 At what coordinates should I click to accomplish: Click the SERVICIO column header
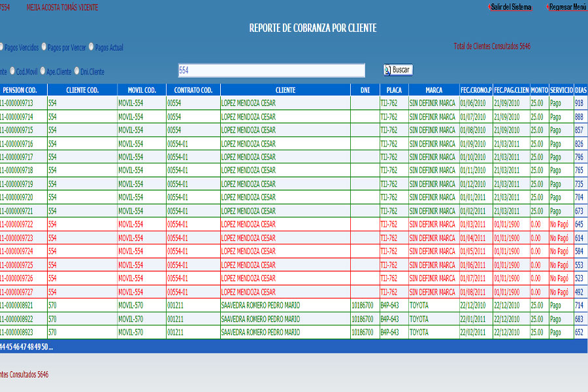[561, 90]
